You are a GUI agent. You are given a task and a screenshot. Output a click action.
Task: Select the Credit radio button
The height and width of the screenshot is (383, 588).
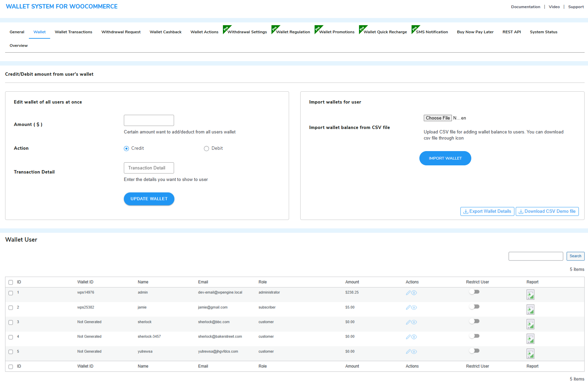coord(126,148)
